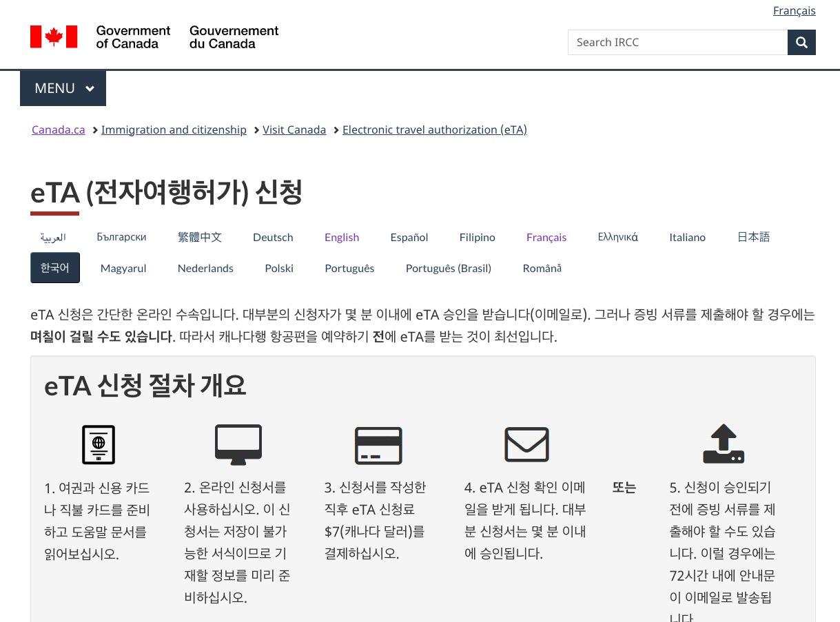This screenshot has width=840, height=622.
Task: Click the passport and credit card step icon
Action: [98, 444]
